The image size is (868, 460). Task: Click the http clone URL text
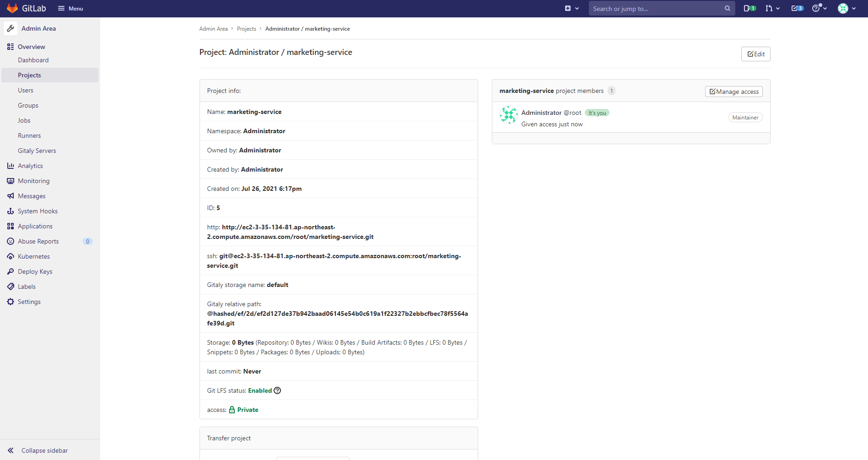point(290,232)
